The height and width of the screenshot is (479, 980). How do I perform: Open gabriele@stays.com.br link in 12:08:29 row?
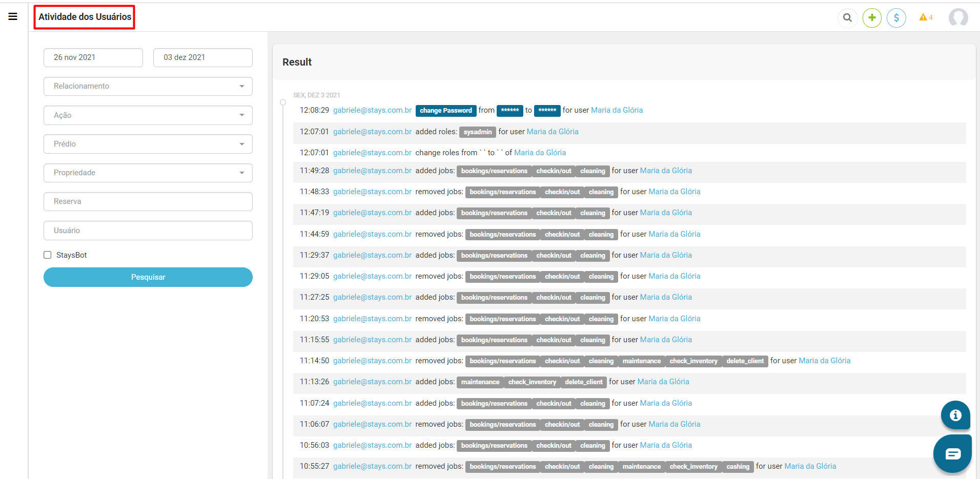click(373, 110)
